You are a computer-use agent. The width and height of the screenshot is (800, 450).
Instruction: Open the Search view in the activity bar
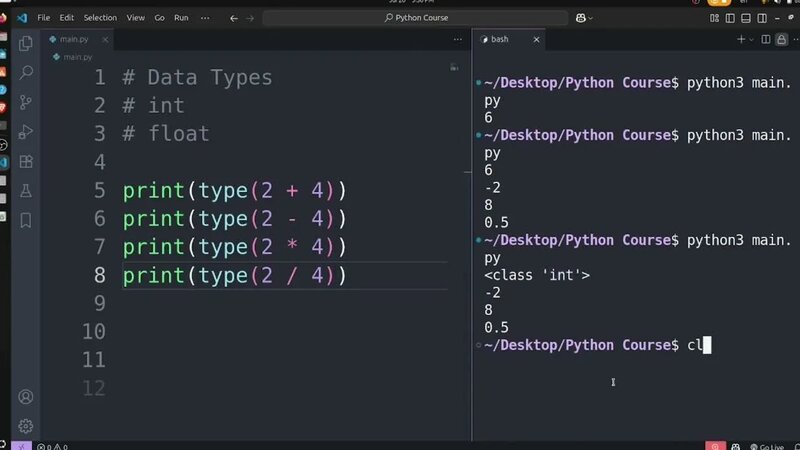[26, 72]
